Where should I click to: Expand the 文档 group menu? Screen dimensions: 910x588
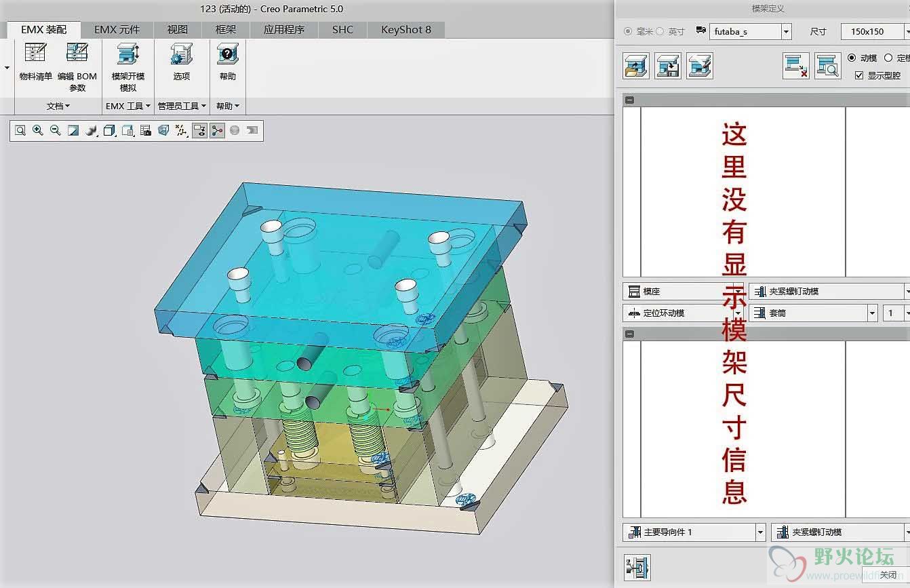pos(58,106)
